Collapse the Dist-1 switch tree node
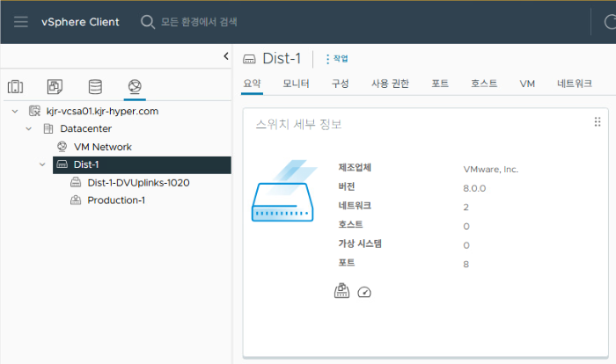 (42, 164)
